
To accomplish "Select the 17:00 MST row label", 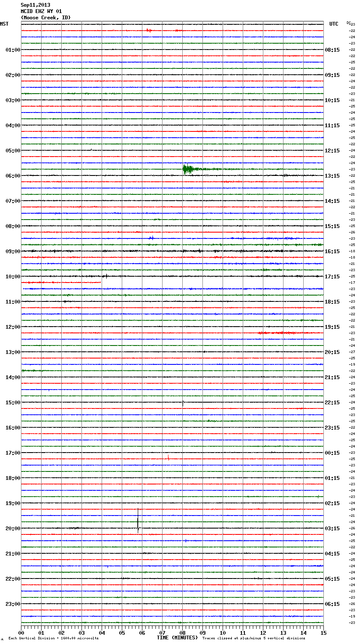I will point(13,453).
